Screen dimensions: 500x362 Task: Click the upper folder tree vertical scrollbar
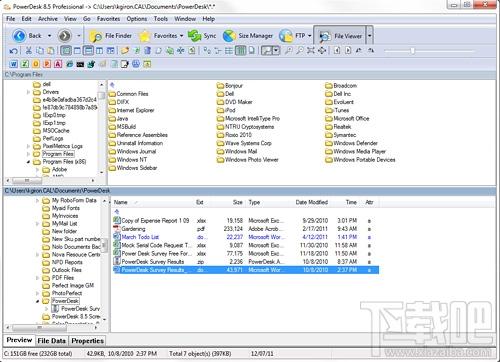click(x=101, y=128)
